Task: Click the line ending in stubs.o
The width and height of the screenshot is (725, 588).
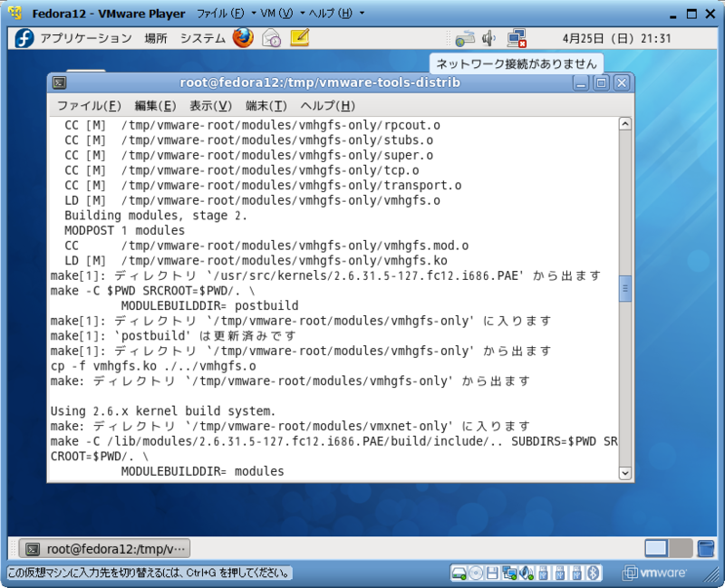Action: (248, 140)
